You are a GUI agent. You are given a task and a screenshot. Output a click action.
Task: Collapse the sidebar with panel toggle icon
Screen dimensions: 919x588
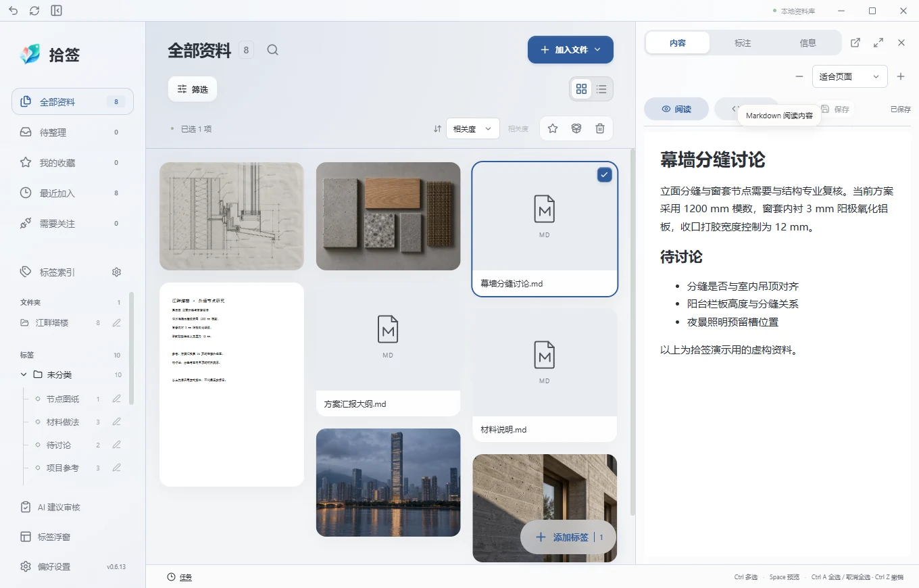pos(56,11)
